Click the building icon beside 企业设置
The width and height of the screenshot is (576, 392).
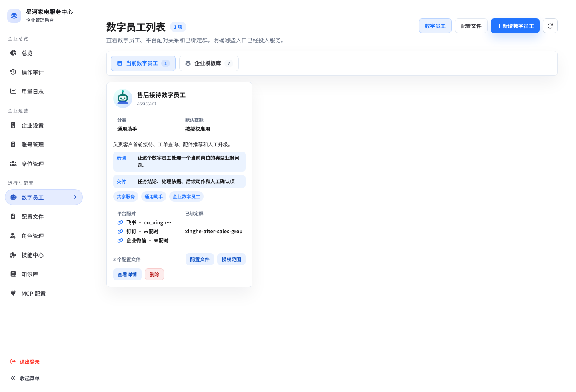click(13, 125)
